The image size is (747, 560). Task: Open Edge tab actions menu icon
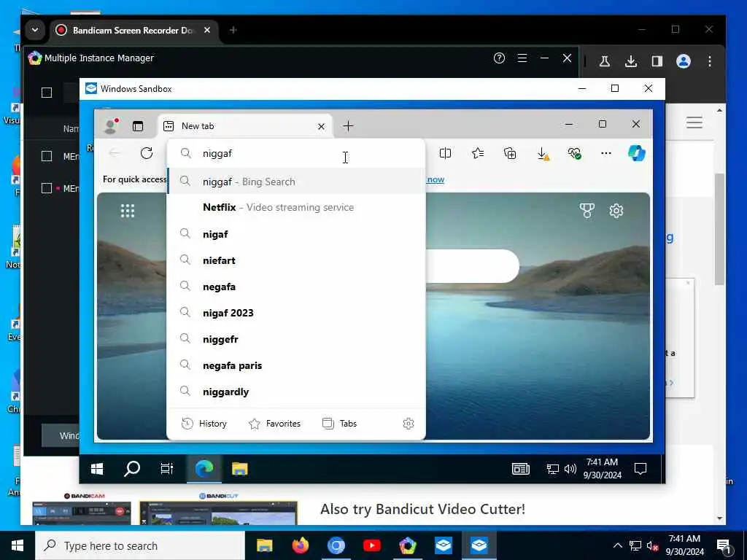(x=138, y=126)
